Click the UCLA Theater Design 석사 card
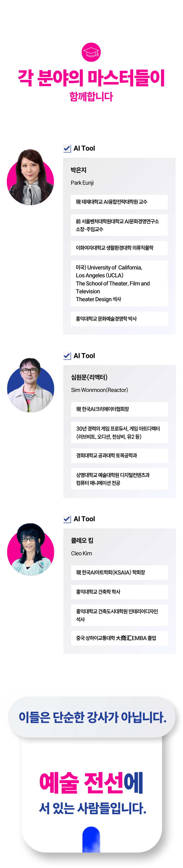 [119, 283]
